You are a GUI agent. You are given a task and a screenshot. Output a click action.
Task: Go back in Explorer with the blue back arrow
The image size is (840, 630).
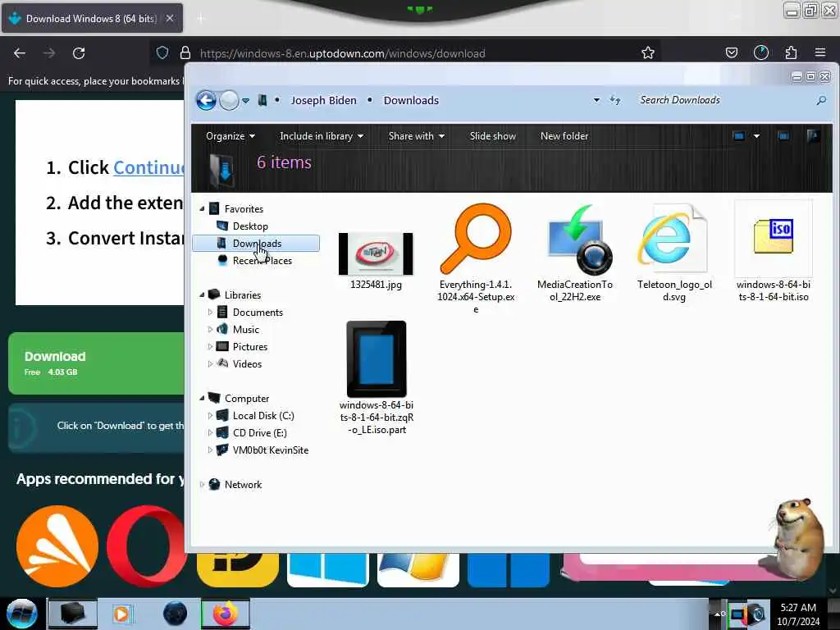coord(206,100)
